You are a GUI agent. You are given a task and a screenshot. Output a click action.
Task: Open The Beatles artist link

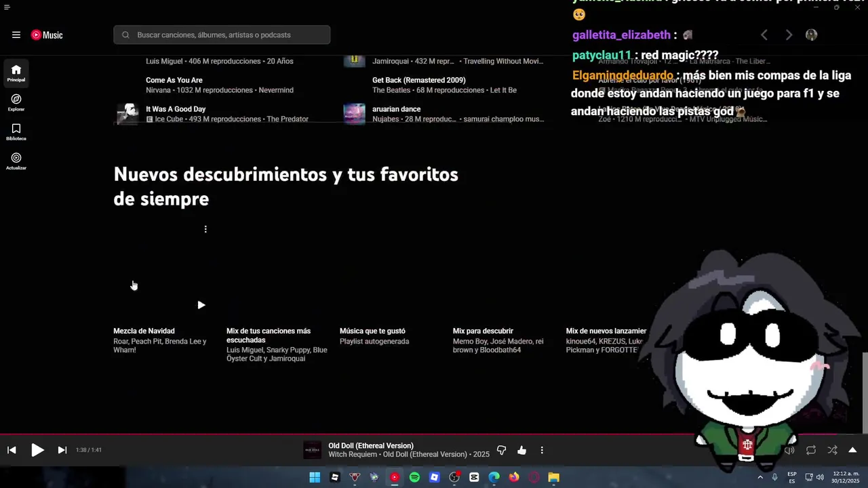(x=391, y=90)
